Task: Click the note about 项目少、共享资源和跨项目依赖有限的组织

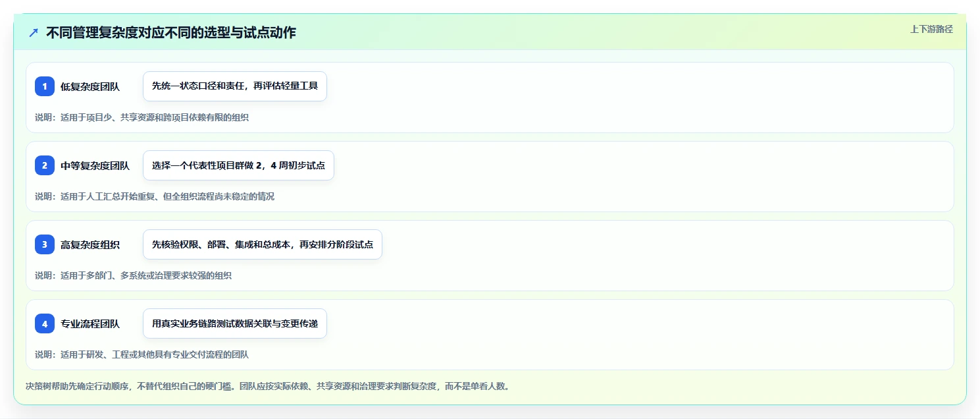Action: [x=142, y=117]
